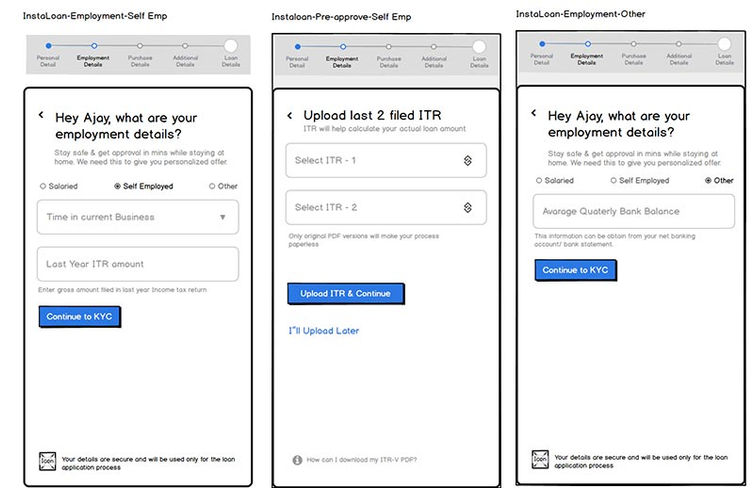Click Select ITR - 2 selector arrows icon
The image size is (754, 488).
[467, 208]
